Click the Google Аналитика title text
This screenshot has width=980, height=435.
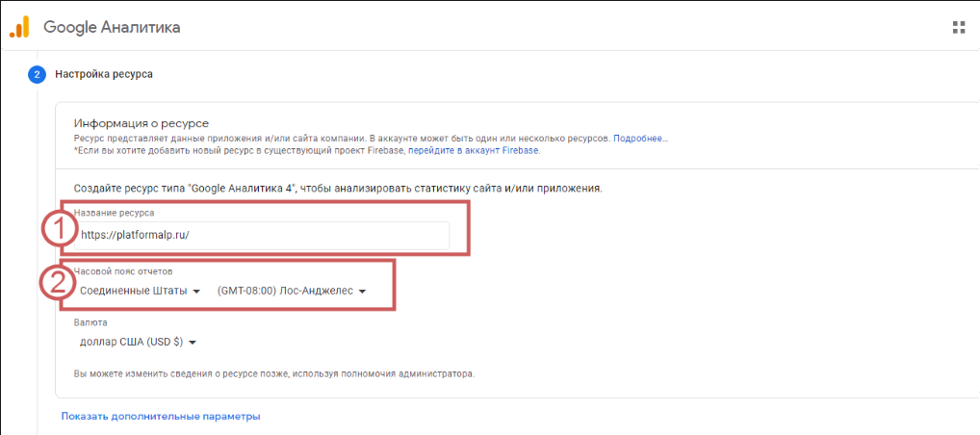coord(112,27)
